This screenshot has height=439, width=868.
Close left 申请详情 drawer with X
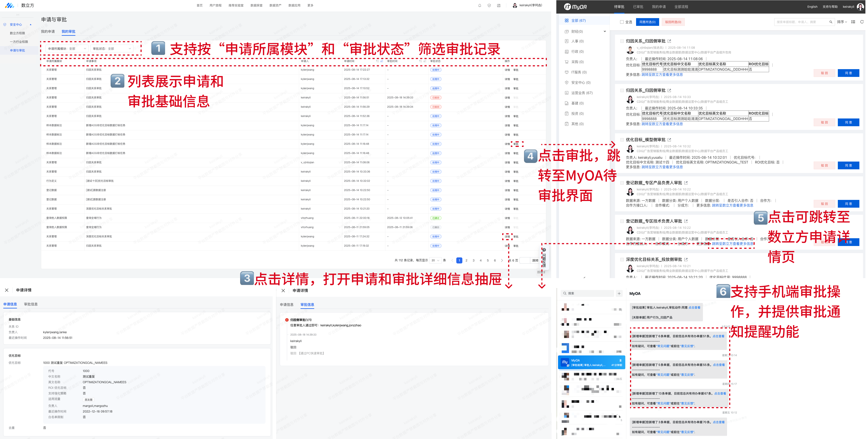click(x=7, y=290)
